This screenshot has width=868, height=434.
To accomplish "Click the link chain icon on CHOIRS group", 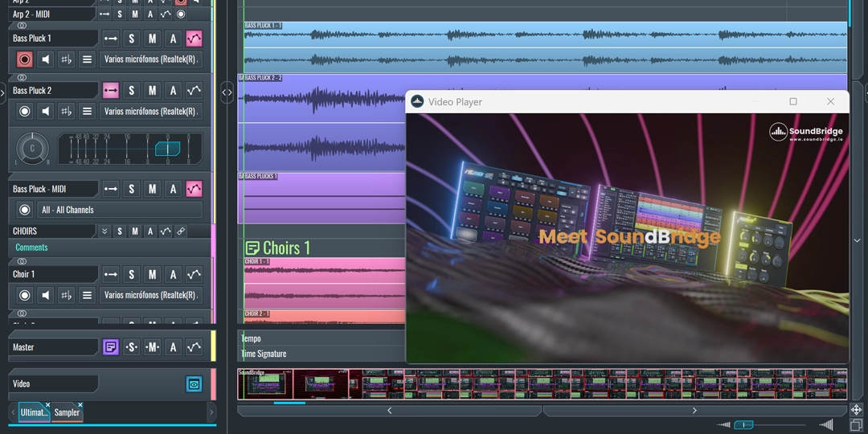I will (181, 231).
